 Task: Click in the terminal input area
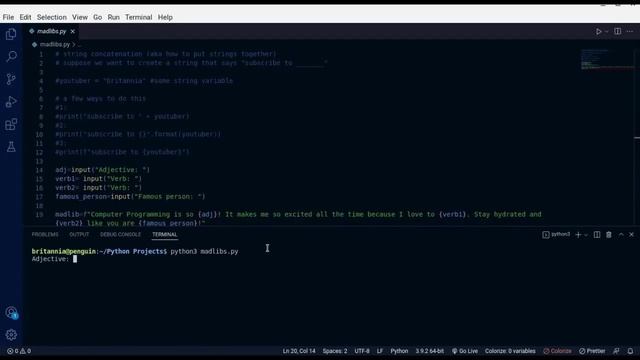pos(75,259)
